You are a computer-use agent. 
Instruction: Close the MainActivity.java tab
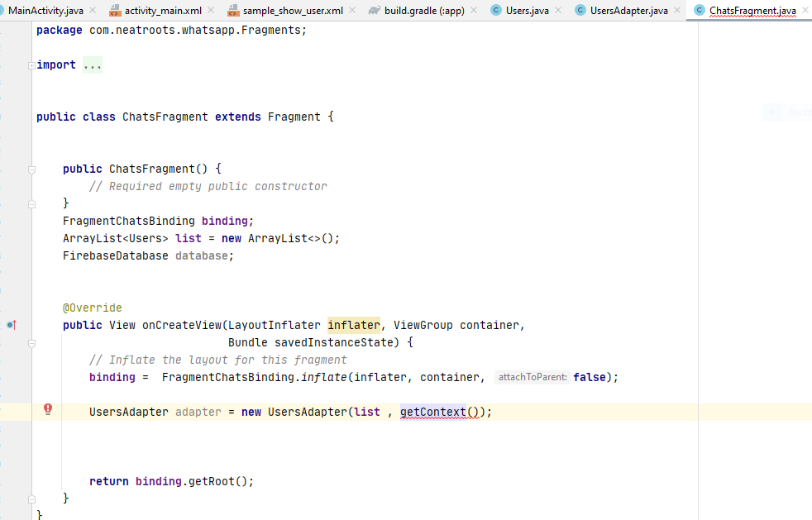click(93, 10)
